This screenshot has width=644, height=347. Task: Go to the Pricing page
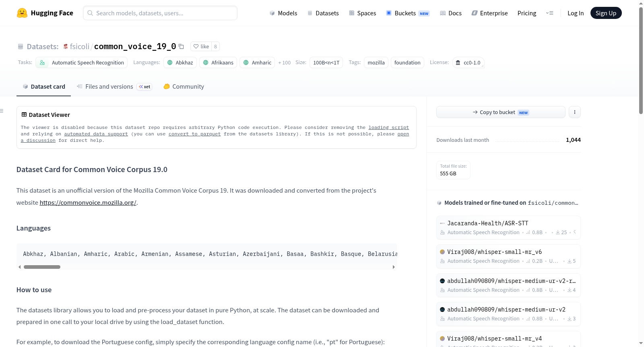click(x=527, y=13)
